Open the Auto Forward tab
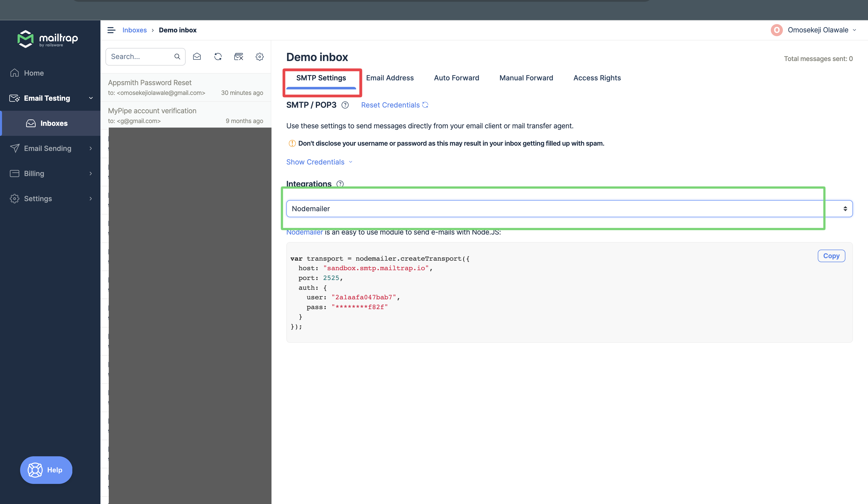868x504 pixels. pyautogui.click(x=456, y=77)
